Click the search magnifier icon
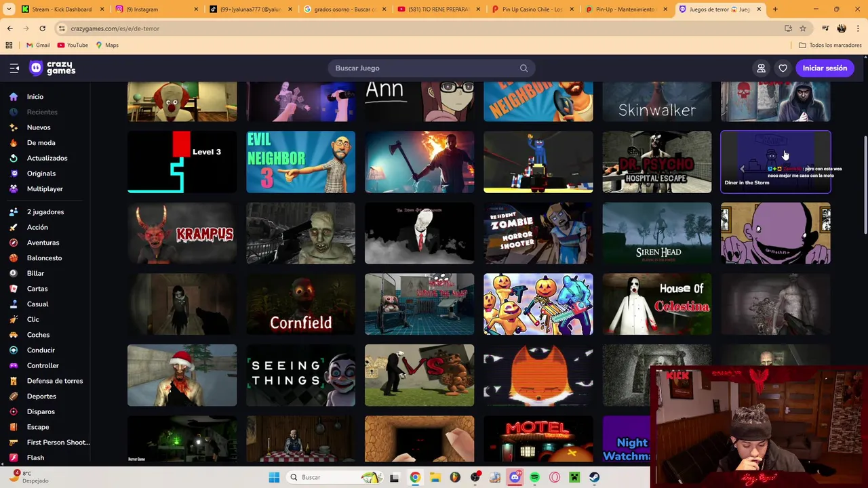Screen dimensions: 868x488 click(x=524, y=68)
